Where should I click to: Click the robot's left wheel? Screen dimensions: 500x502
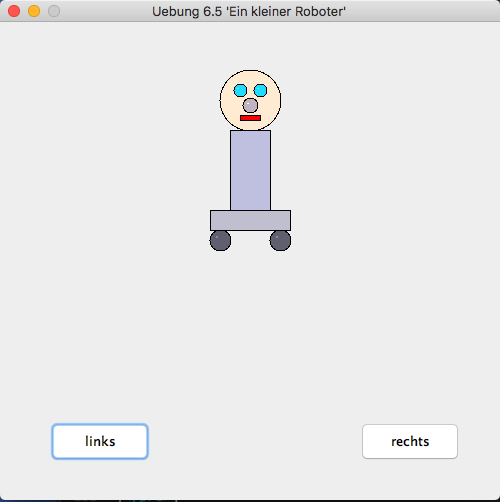tap(220, 240)
